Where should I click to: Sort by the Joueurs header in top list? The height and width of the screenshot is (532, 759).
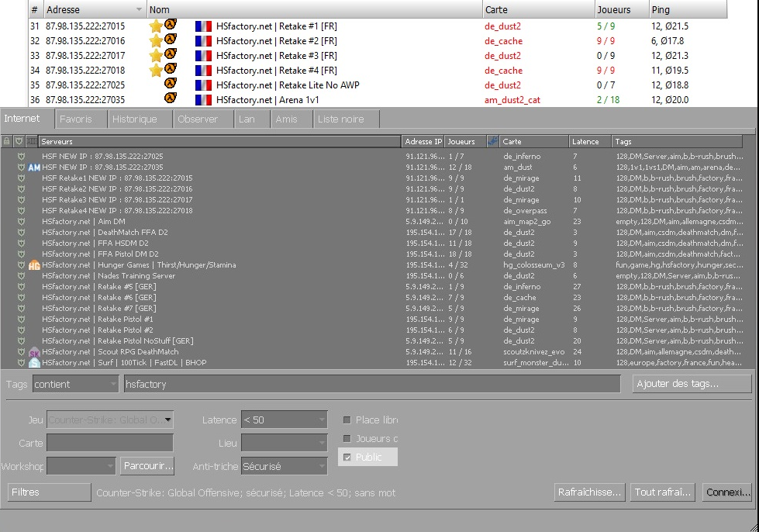pos(622,9)
